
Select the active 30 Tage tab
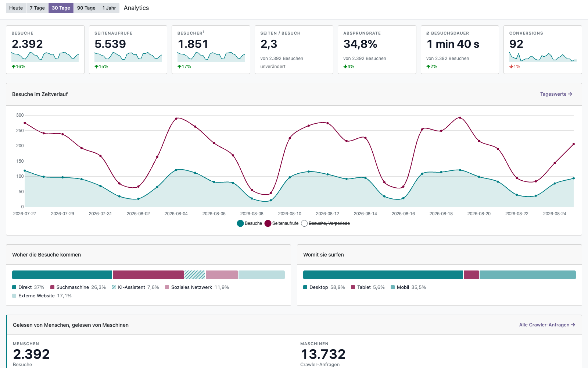click(61, 8)
